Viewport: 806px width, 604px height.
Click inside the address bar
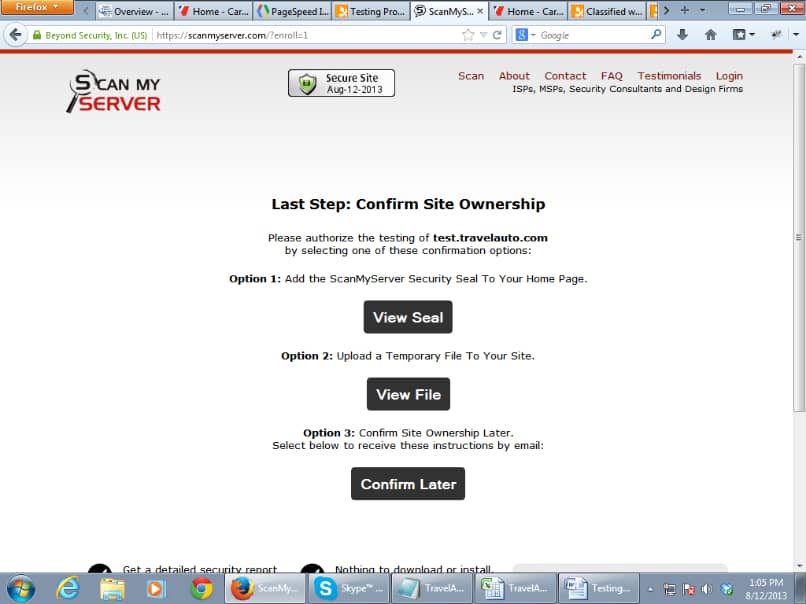click(300, 32)
